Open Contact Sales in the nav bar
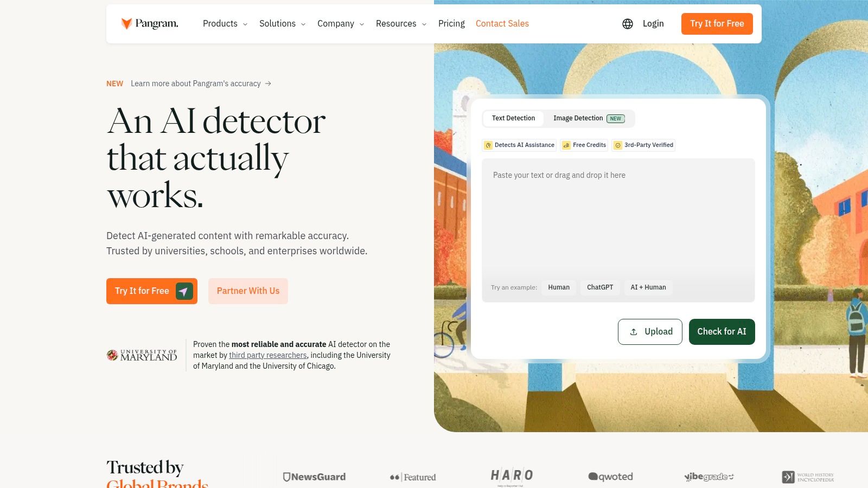This screenshot has width=868, height=488. tap(502, 24)
